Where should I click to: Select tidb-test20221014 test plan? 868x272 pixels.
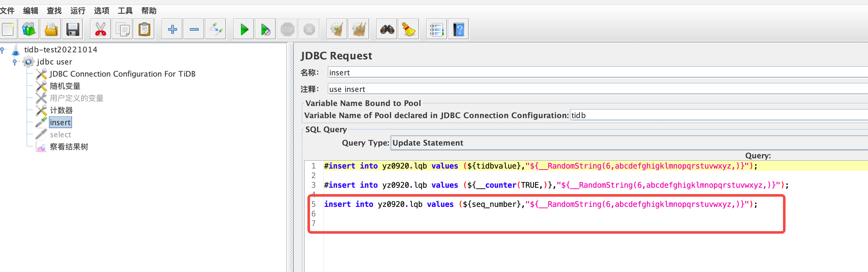coord(61,50)
